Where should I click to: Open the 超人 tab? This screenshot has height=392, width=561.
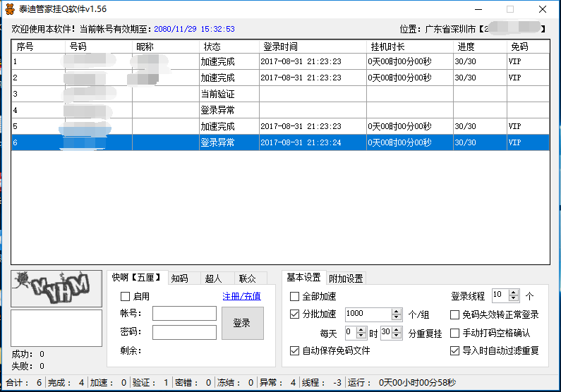[x=213, y=278]
